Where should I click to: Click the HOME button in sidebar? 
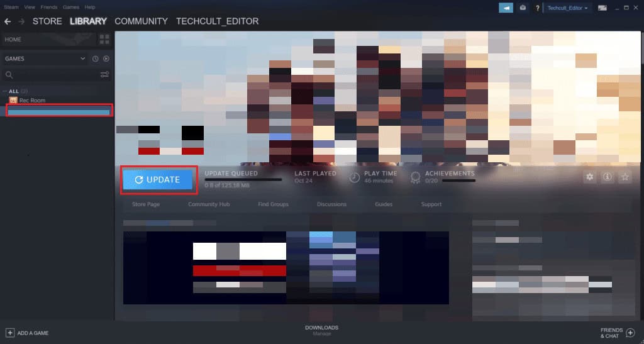tap(49, 40)
